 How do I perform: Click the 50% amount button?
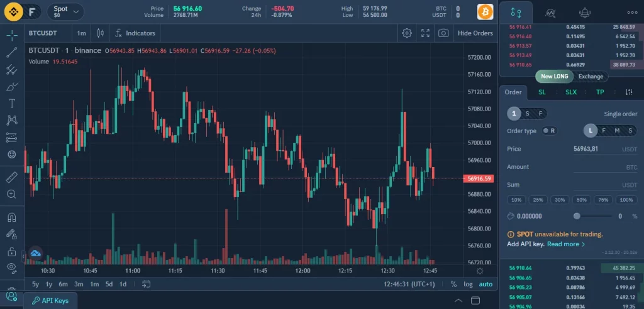point(582,200)
